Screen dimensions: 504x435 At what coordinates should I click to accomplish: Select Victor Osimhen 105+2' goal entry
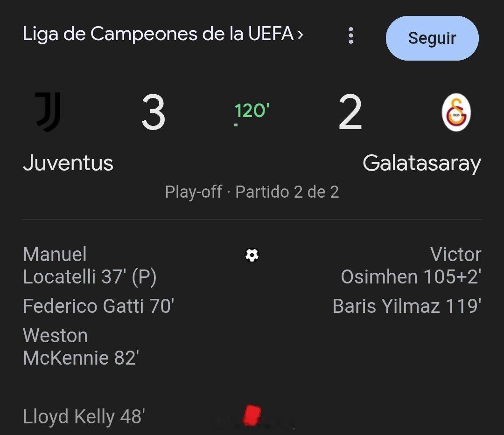click(411, 266)
